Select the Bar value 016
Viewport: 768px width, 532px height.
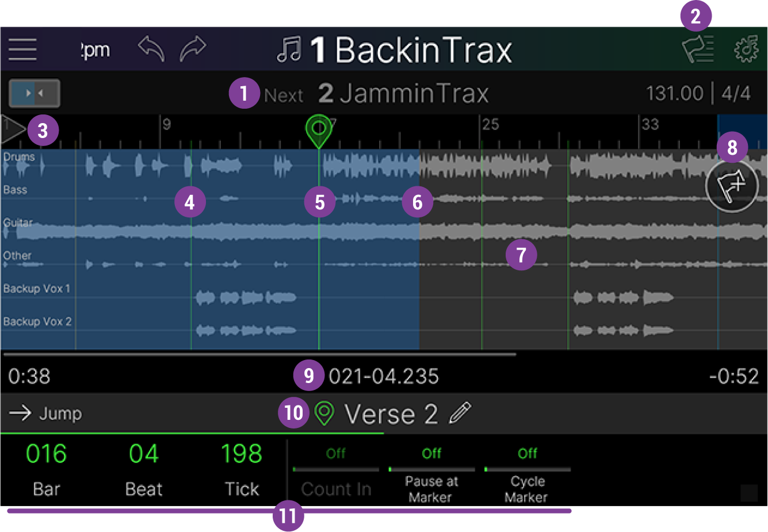tap(46, 454)
